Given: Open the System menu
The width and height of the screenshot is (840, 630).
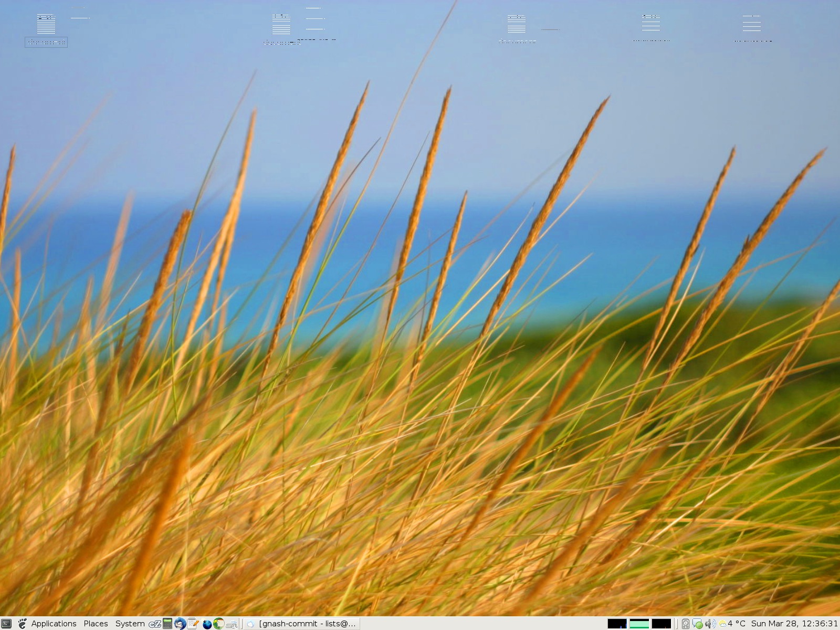Looking at the screenshot, I should [130, 624].
